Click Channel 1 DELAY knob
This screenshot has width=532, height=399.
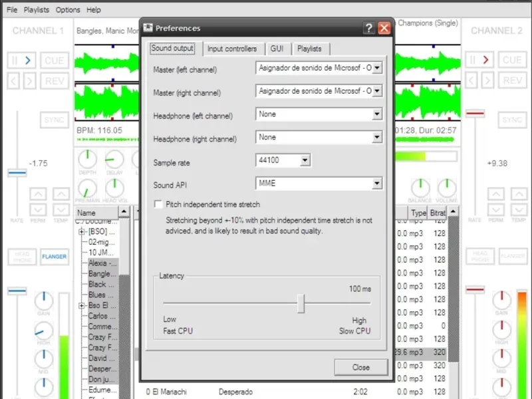point(114,159)
